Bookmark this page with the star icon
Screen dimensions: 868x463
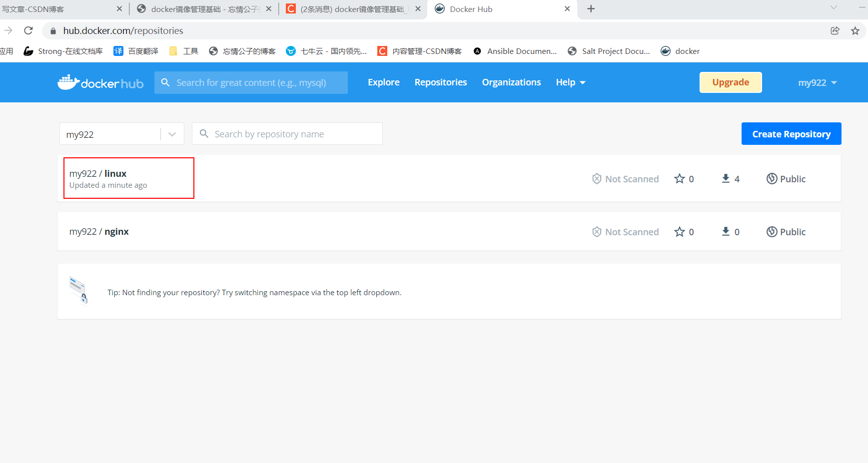point(856,30)
